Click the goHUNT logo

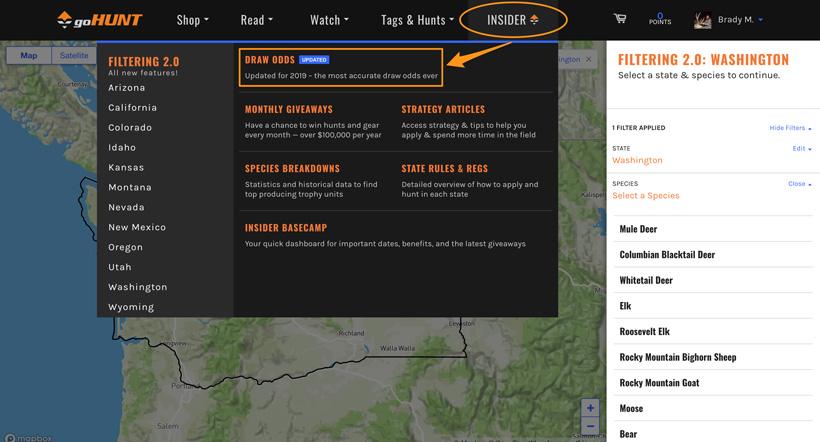99,20
